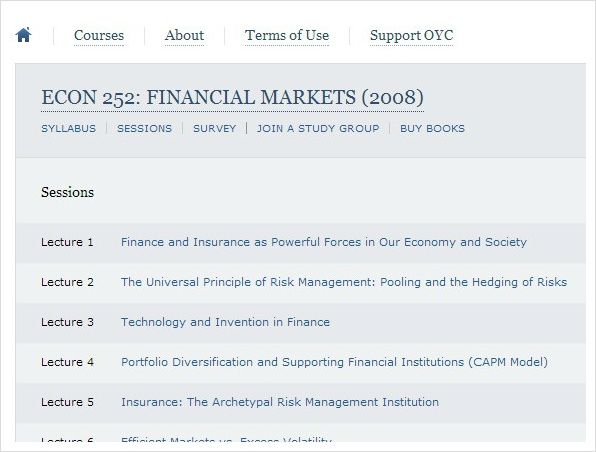
Task: Click the Lecture 5 row label
Action: (x=67, y=402)
